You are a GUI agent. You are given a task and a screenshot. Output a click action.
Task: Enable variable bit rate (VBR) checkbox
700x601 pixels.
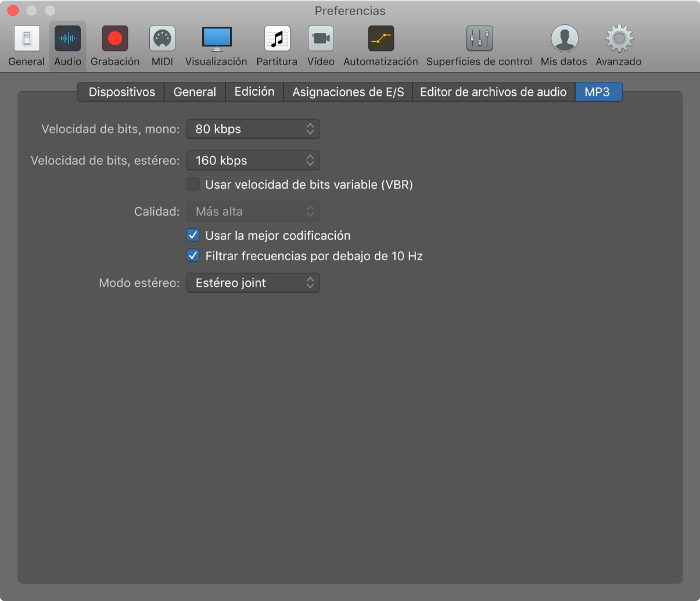coord(193,185)
